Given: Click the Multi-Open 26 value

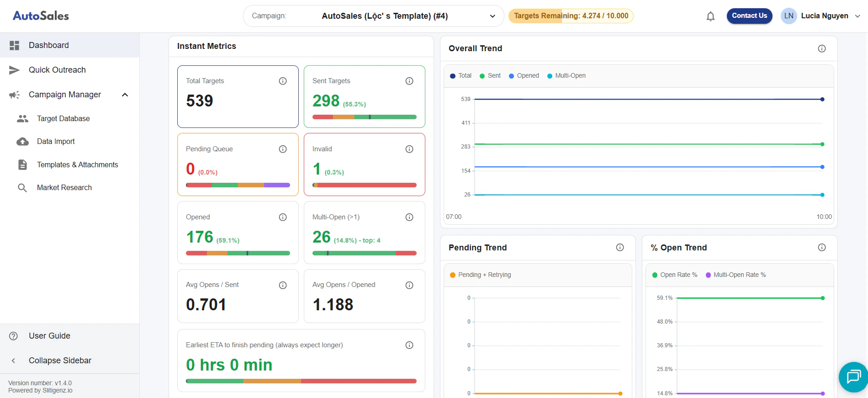Looking at the screenshot, I should coord(322,237).
